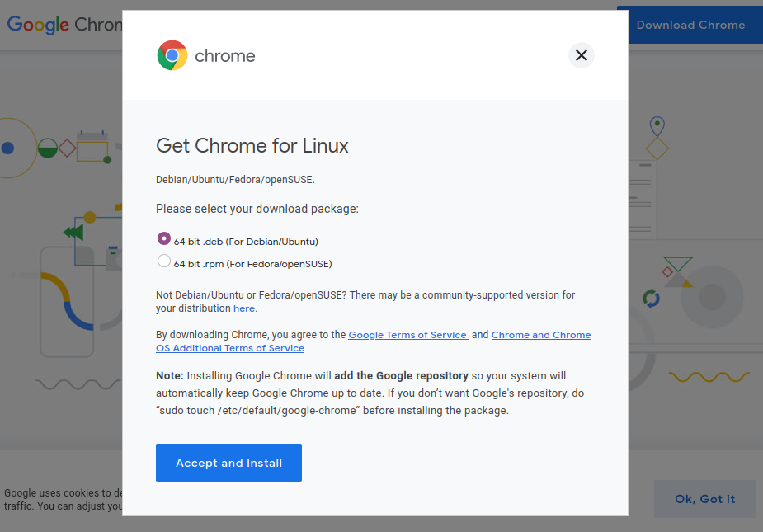Viewport: 763px width, 532px height.
Task: Open the Google Terms of Service link
Action: pos(407,335)
